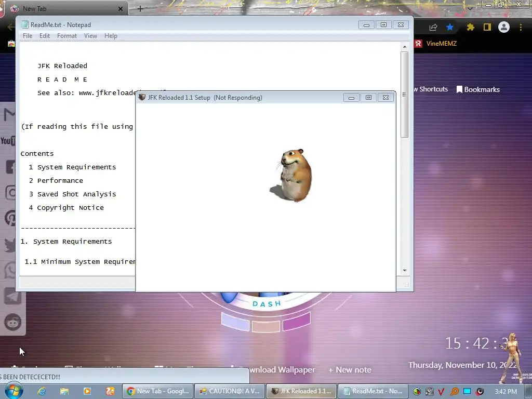The image size is (532, 399).
Task: Click the Notepad scrollbar up arrow
Action: tap(404, 47)
